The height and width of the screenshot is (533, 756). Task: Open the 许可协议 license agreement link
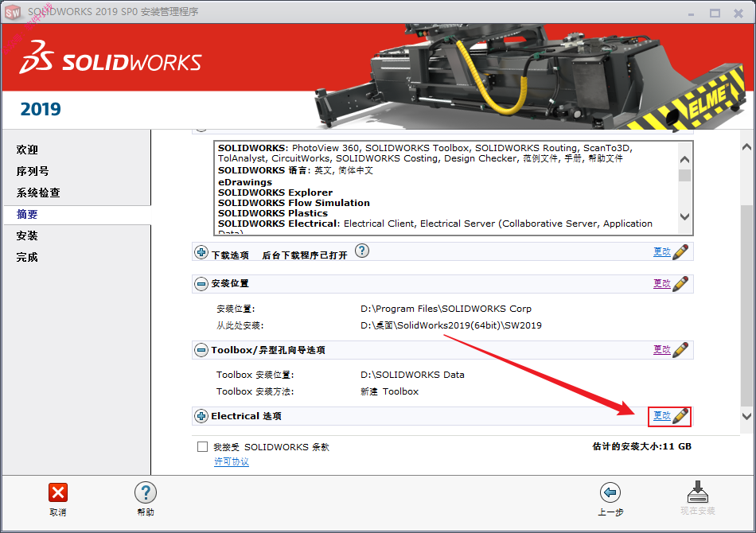tap(232, 461)
